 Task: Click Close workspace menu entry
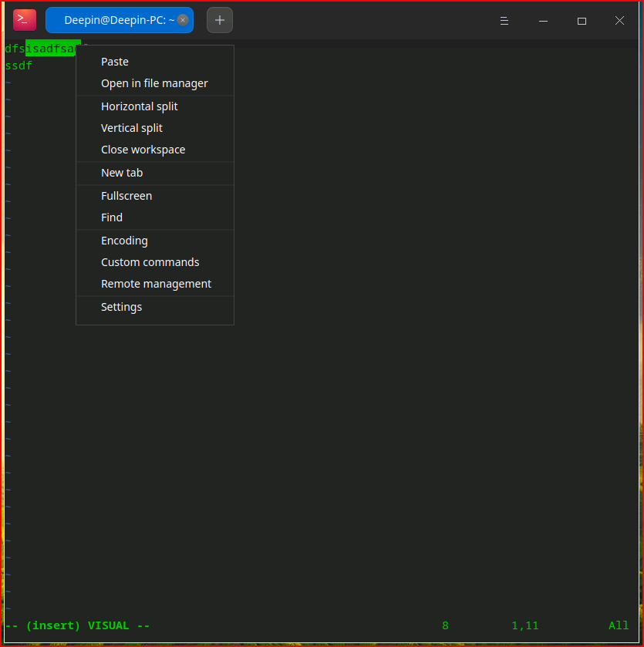coord(155,150)
